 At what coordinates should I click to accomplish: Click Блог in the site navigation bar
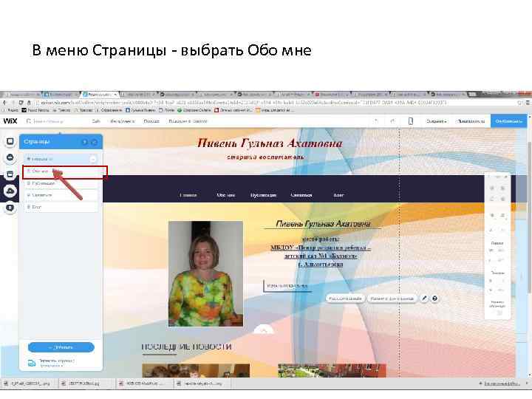[338, 195]
